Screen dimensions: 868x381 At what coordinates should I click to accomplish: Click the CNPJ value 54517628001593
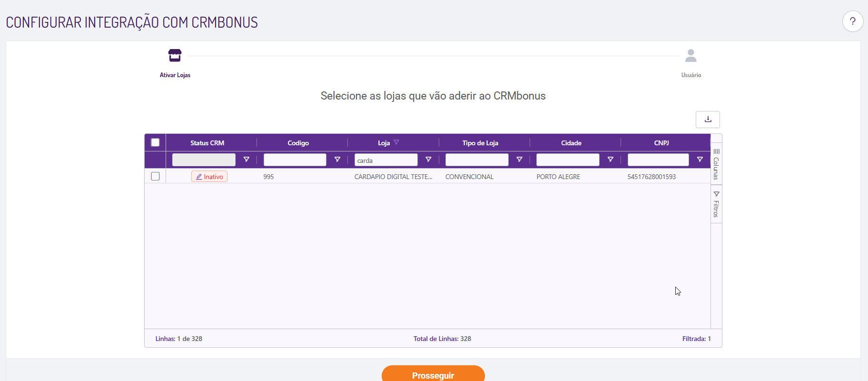[651, 177]
